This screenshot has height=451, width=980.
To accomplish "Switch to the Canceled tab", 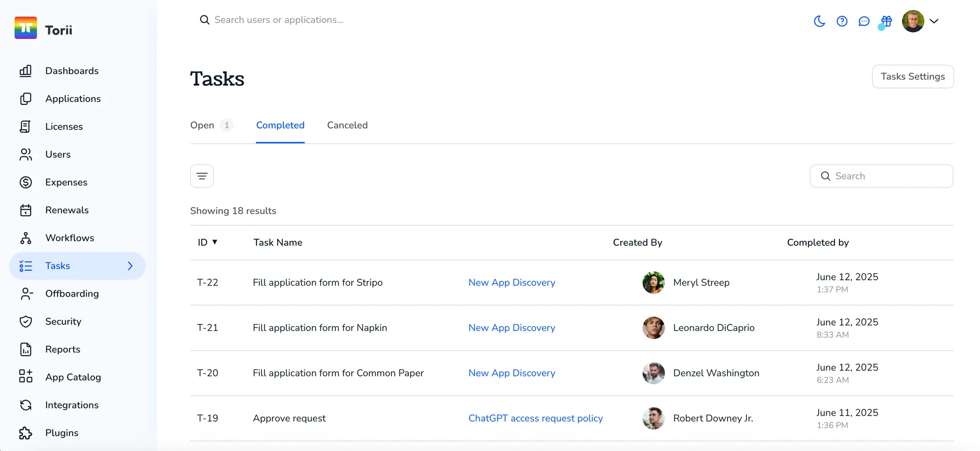I will tap(347, 125).
